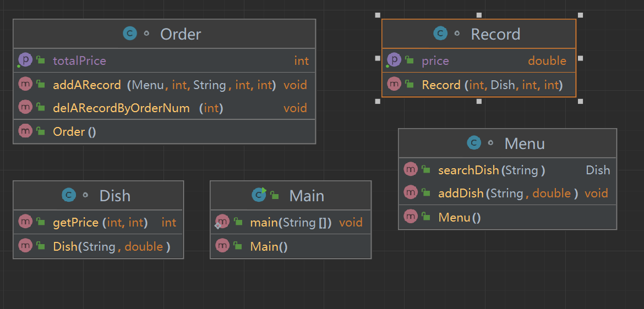Click the Record constructor row
Image resolution: width=644 pixels, height=309 pixels.
pyautogui.click(x=491, y=85)
